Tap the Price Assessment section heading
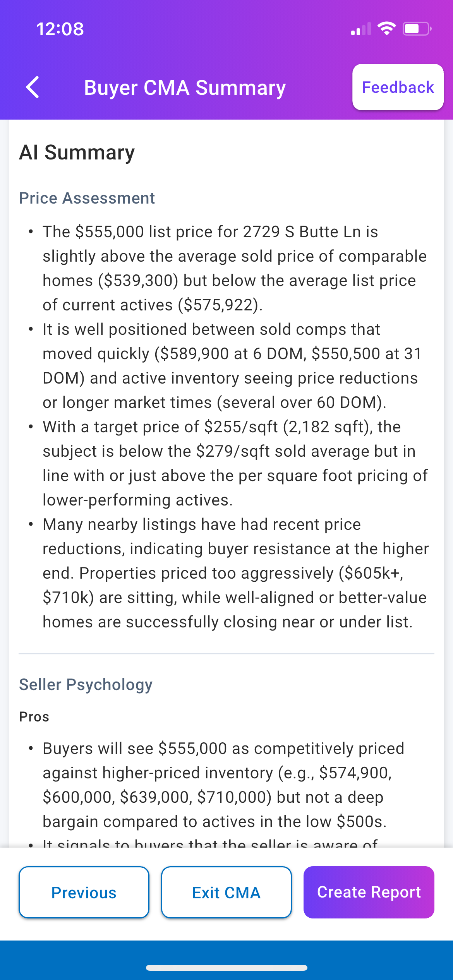The image size is (453, 980). pyautogui.click(x=87, y=198)
